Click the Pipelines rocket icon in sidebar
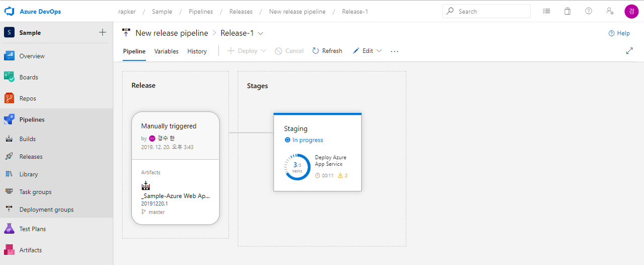 coord(9,119)
